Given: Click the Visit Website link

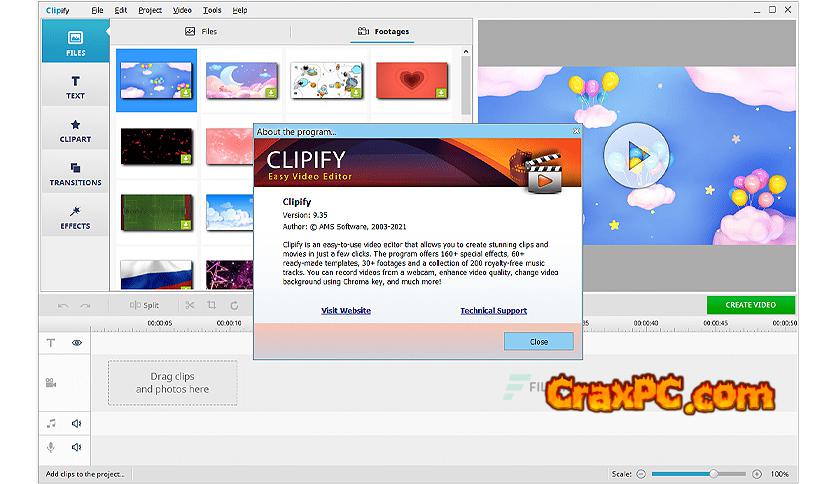Looking at the screenshot, I should (346, 310).
